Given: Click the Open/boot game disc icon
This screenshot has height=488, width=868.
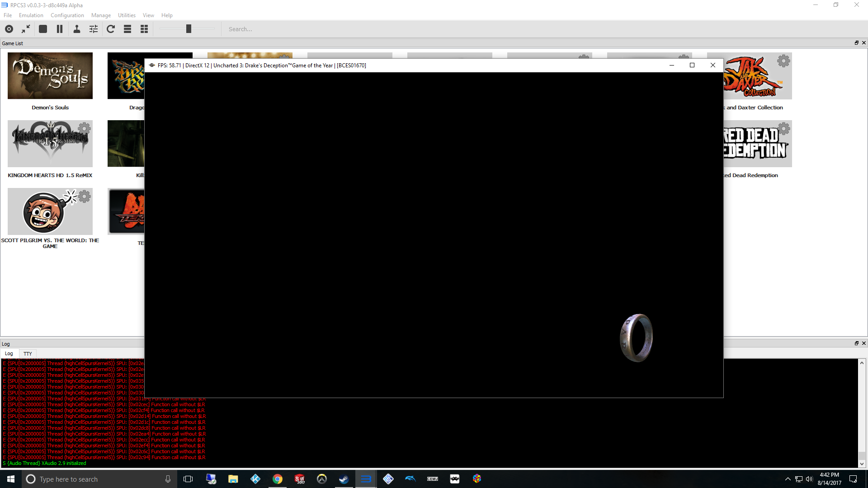Looking at the screenshot, I should (9, 29).
